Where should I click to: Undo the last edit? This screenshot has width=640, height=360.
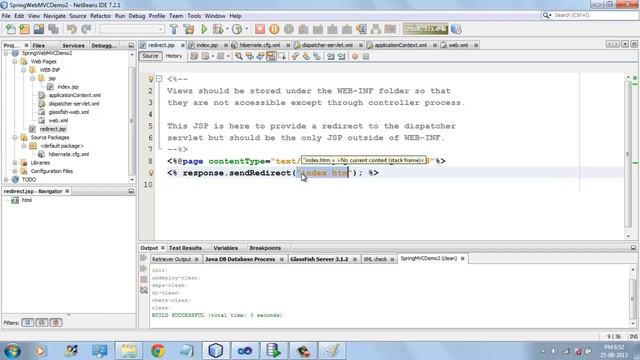(72, 29)
